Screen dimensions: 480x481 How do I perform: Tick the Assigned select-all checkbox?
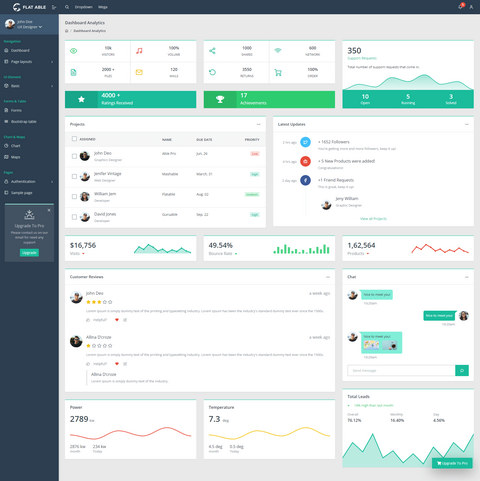[74, 139]
